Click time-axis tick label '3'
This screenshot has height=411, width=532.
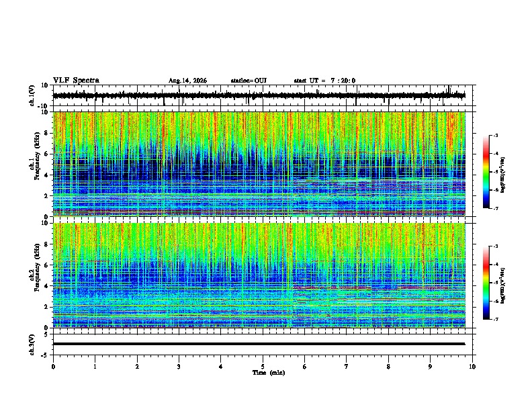[179, 367]
